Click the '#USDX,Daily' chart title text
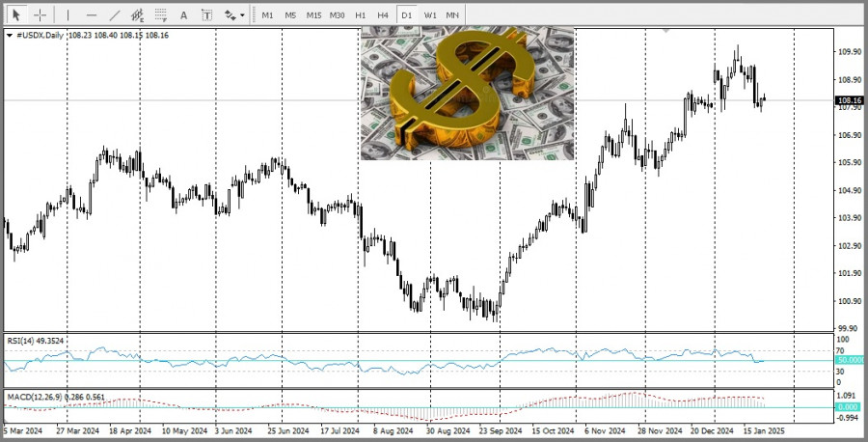 pyautogui.click(x=40, y=36)
